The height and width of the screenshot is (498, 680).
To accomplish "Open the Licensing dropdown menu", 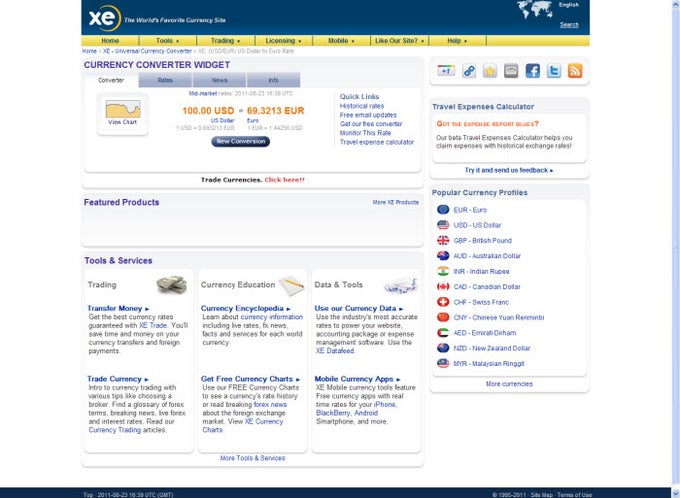I will [284, 40].
